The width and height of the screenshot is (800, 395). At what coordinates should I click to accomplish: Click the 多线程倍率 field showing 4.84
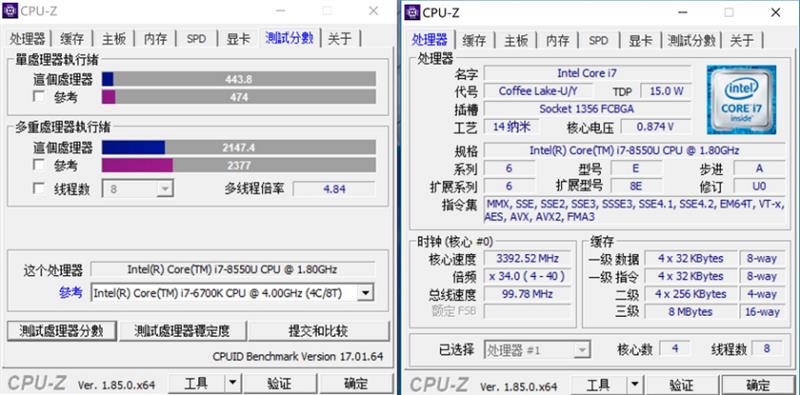(x=334, y=189)
